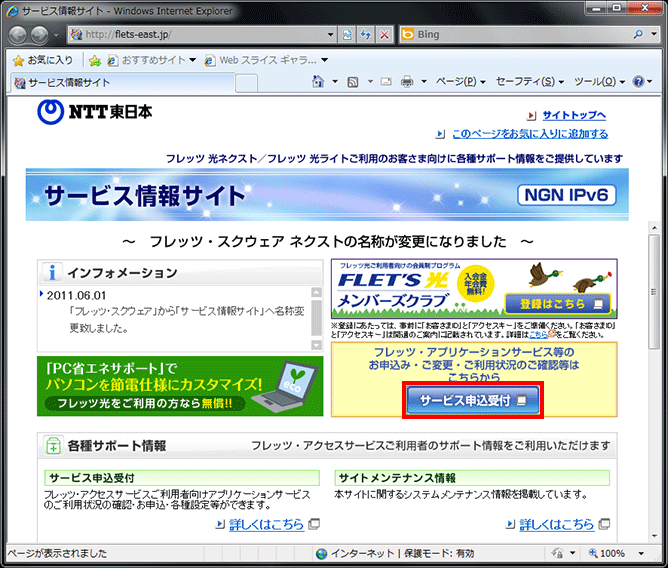Click the Help question mark icon
The height and width of the screenshot is (568, 668).
[638, 81]
